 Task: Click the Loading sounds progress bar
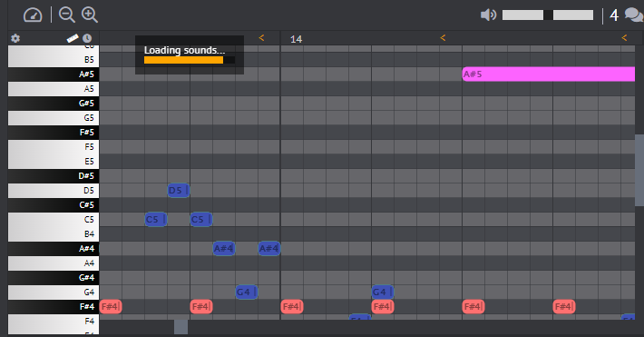(x=190, y=60)
